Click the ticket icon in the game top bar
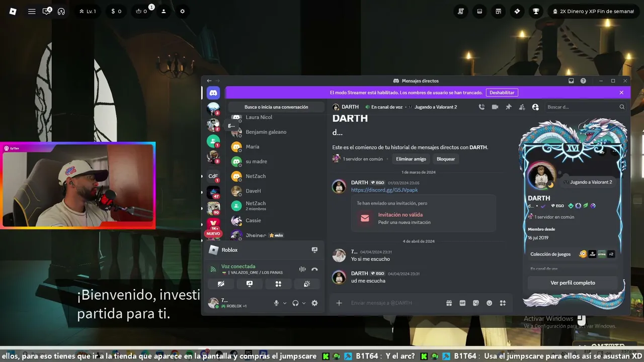 517,11
